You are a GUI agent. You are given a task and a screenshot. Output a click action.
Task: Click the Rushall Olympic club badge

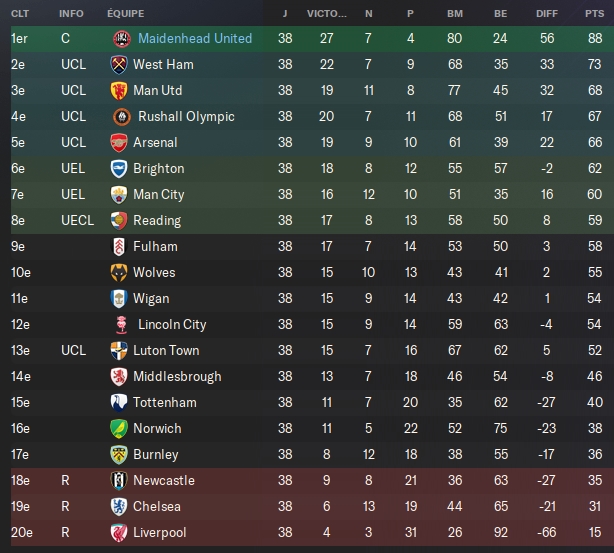[x=122, y=117]
